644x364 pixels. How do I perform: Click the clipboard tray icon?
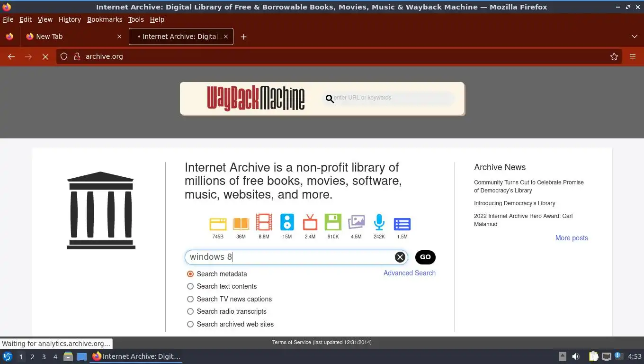(593, 356)
